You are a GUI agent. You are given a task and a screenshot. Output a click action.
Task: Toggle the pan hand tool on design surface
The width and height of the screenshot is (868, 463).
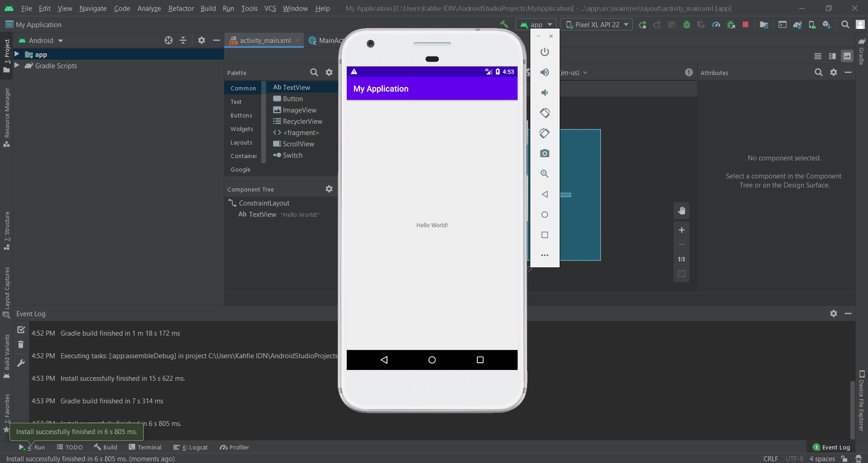[682, 210]
